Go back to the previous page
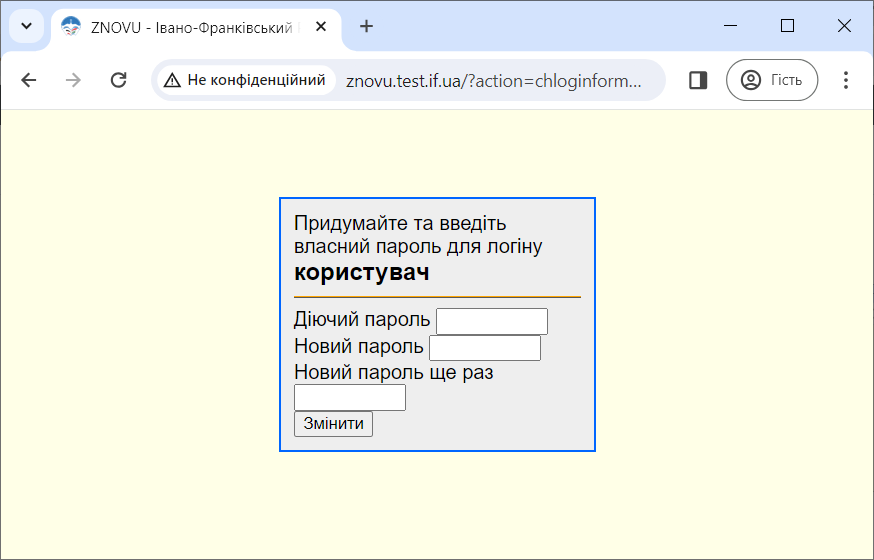 [x=29, y=80]
